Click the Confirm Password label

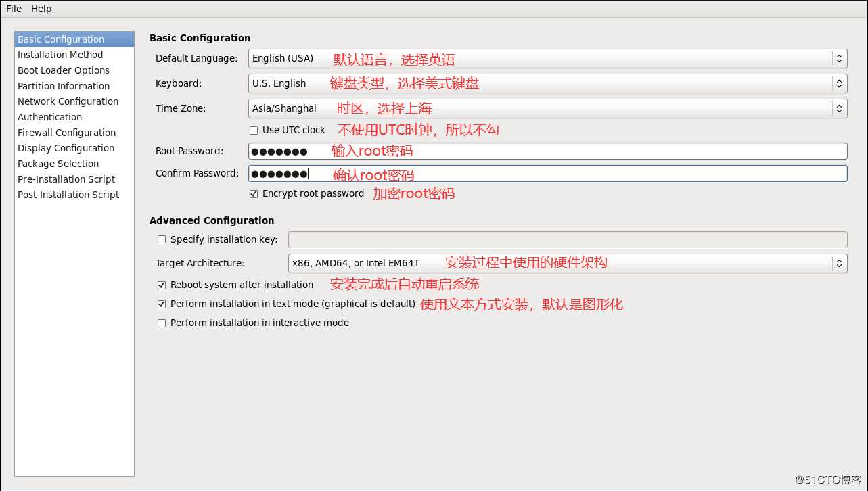197,173
